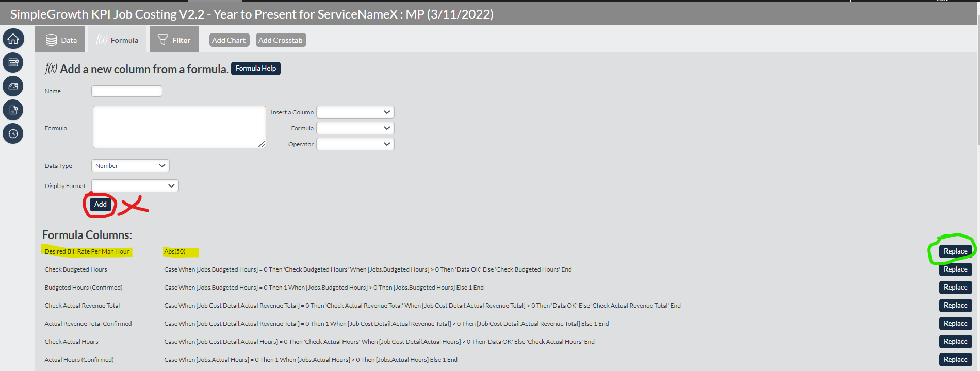980x371 pixels.
Task: Click the 'Check Actual Revenue Total' column name
Action: click(82, 306)
